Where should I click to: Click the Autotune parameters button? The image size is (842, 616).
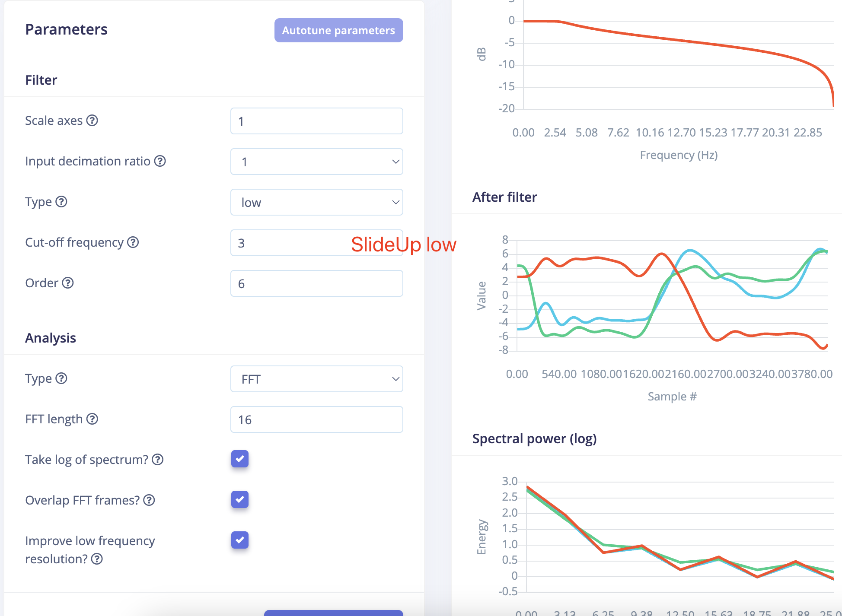coord(338,30)
